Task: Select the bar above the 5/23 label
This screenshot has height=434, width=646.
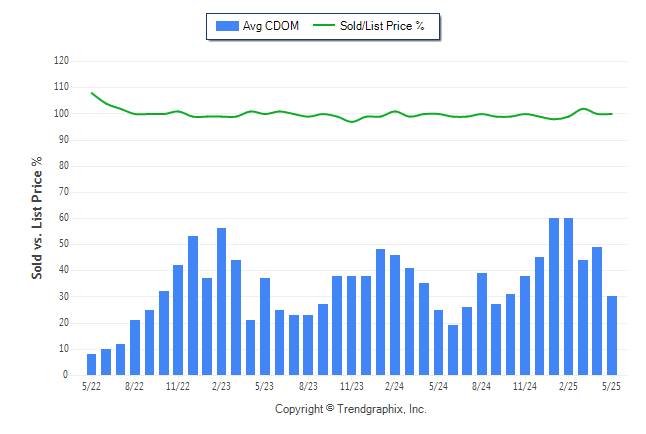Action: point(265,326)
